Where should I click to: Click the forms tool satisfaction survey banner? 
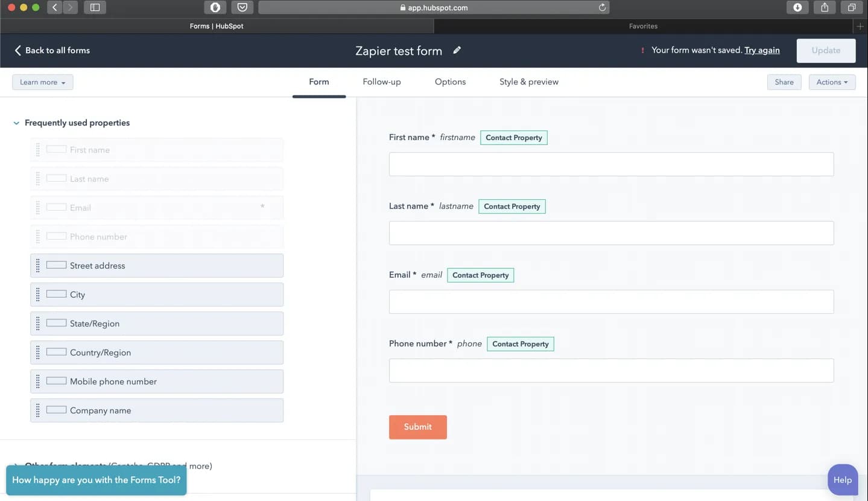click(x=97, y=480)
